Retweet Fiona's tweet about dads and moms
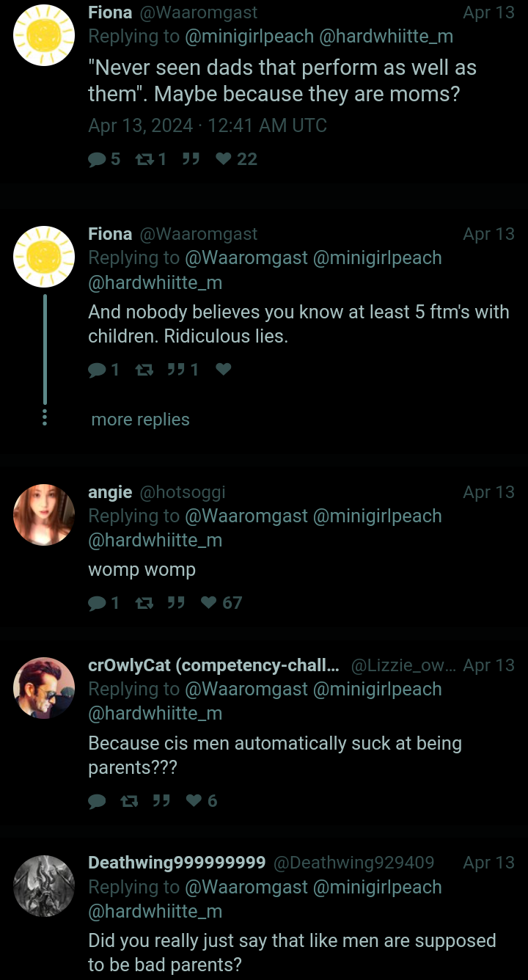Screen dimensions: 528x980 (144, 159)
